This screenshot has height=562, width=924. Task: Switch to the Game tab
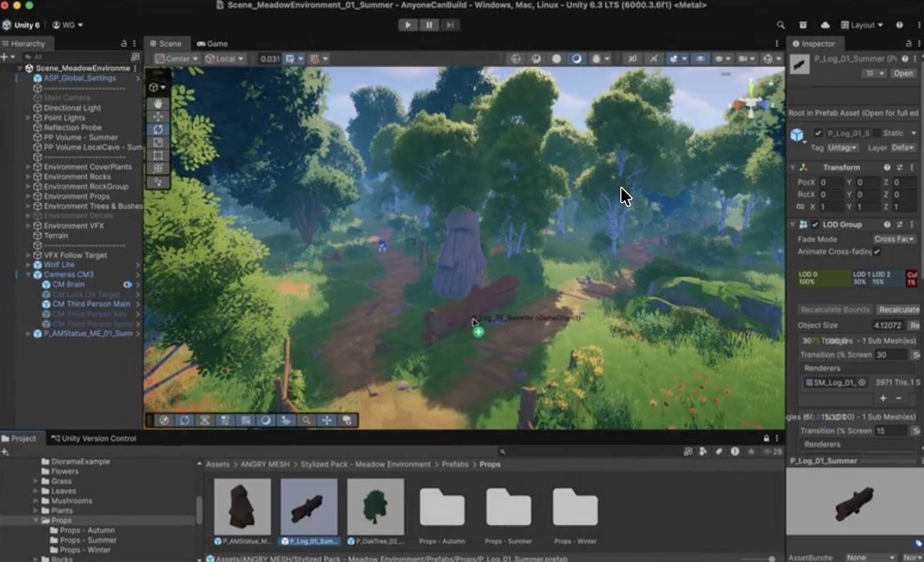(213, 44)
